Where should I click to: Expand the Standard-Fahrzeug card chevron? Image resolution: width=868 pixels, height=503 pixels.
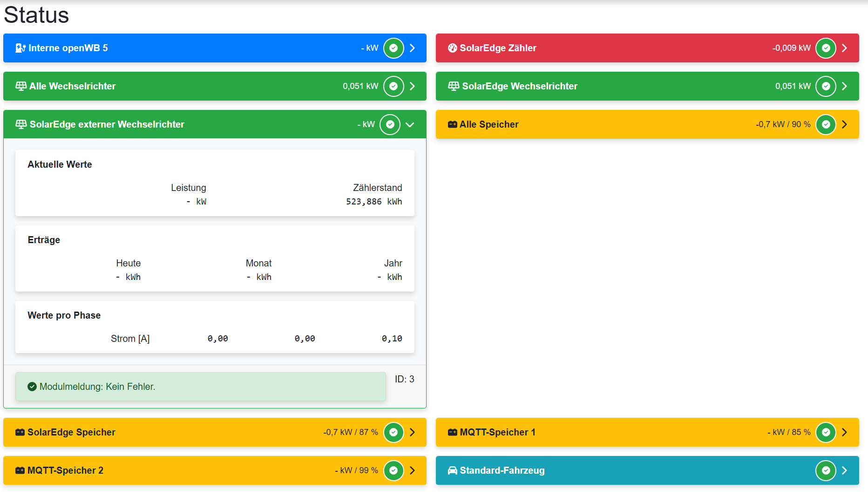coord(844,470)
